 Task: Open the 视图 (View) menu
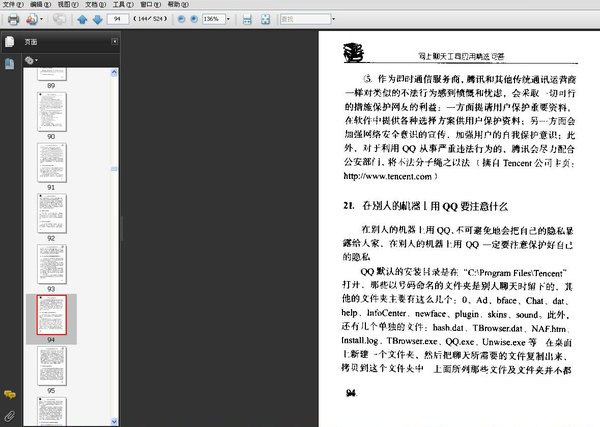(x=68, y=4)
